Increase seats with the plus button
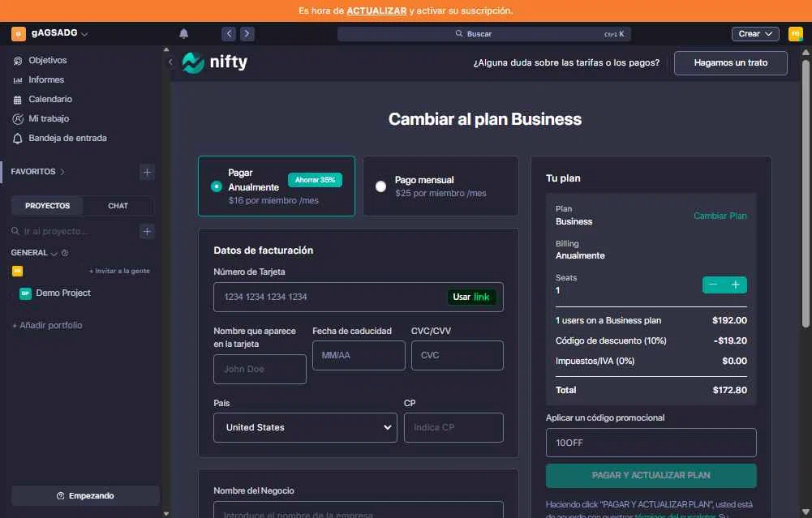The image size is (812, 518). pos(736,285)
